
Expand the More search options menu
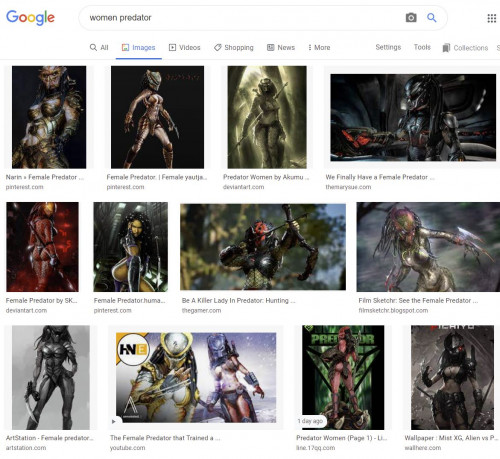point(319,48)
